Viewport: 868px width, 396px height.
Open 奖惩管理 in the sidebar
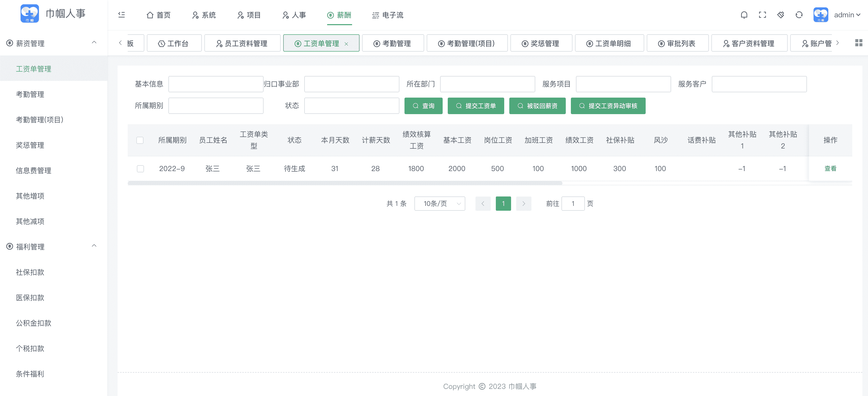coord(54,145)
